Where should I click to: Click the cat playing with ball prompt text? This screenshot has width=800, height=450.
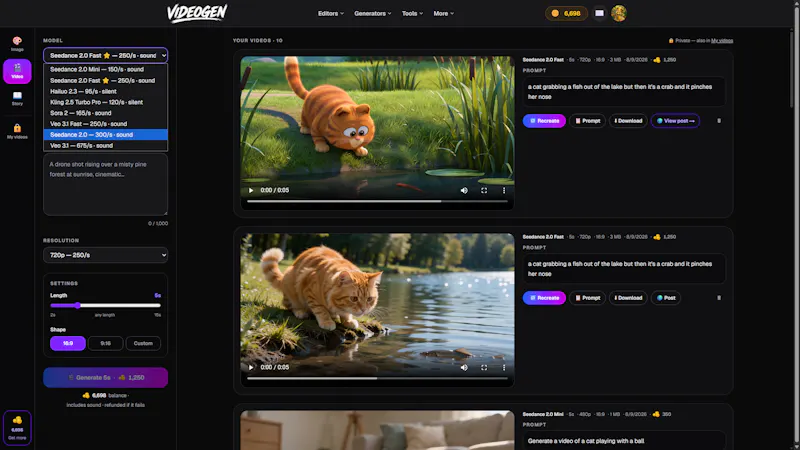pyautogui.click(x=586, y=441)
